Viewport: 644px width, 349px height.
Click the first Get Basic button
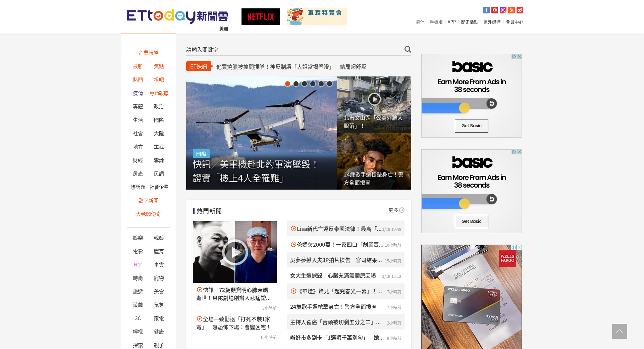pyautogui.click(x=471, y=126)
